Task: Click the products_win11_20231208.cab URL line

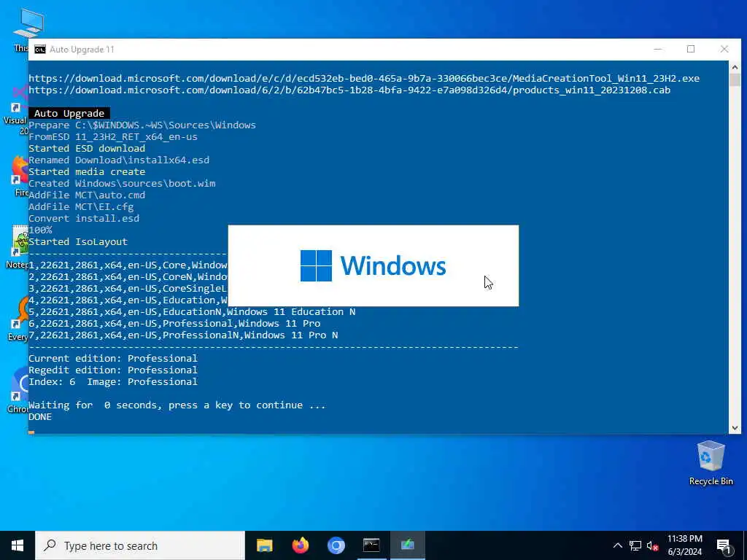Action: click(349, 90)
